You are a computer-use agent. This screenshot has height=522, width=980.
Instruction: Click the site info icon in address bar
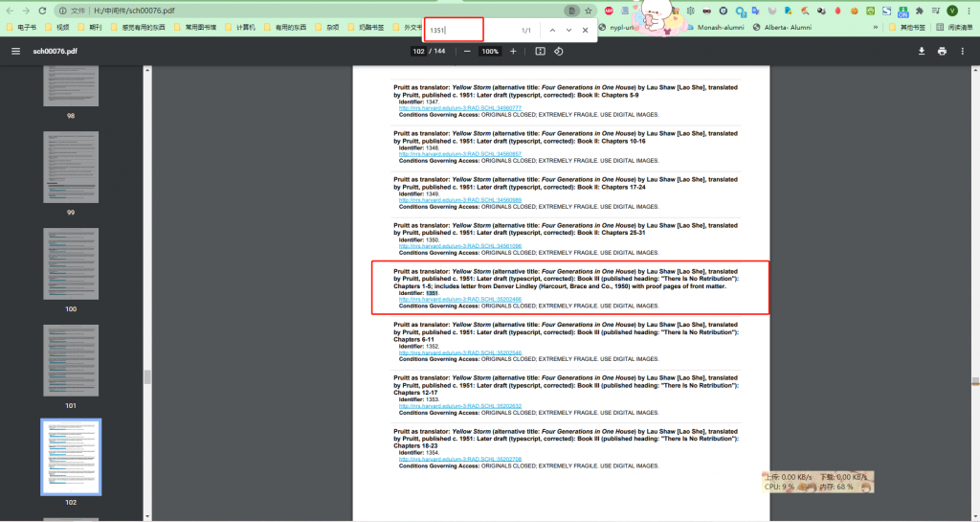tap(62, 11)
